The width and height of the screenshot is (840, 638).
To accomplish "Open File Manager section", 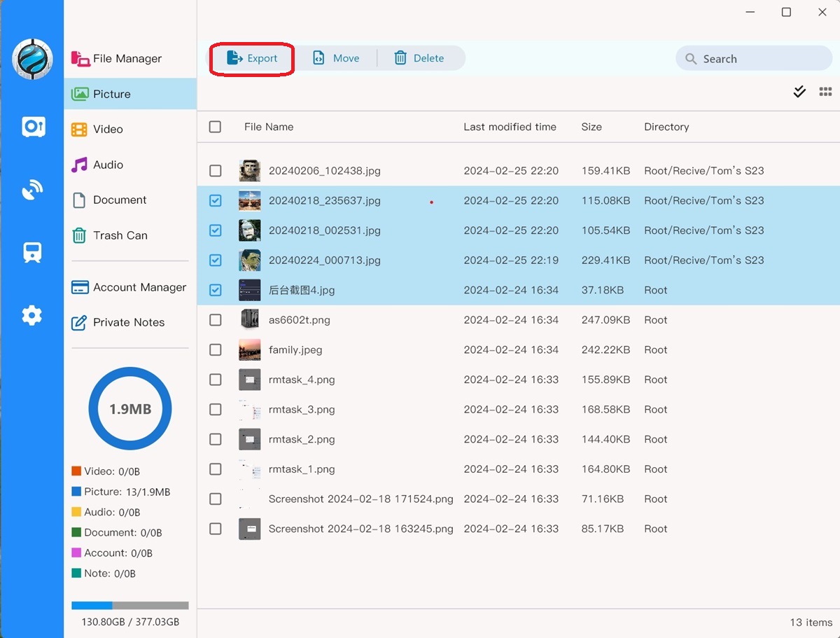I will 117,59.
